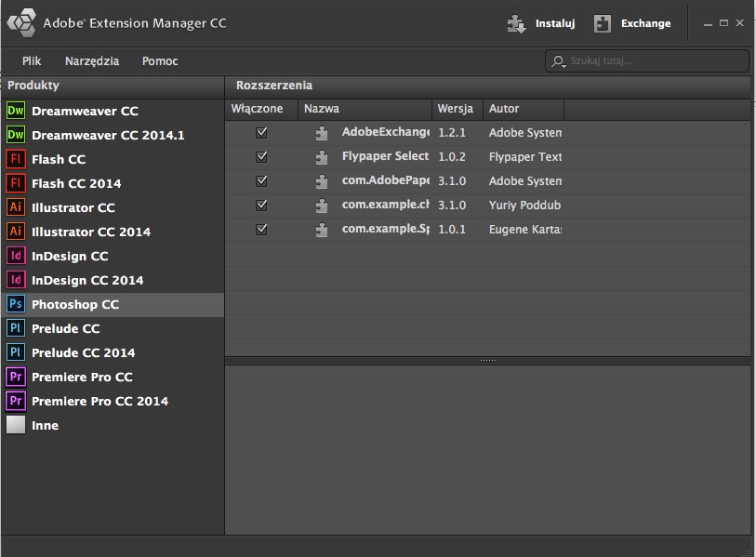Click the Flash CC Fl icon

(16, 159)
